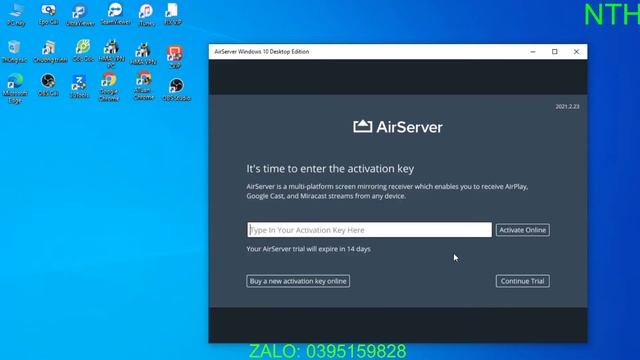
Task: Maximize the AirServer window
Action: (x=555, y=52)
